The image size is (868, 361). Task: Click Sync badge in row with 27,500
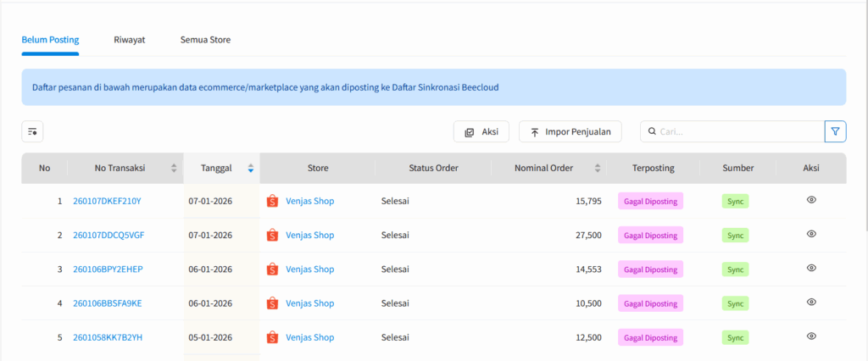click(x=735, y=236)
